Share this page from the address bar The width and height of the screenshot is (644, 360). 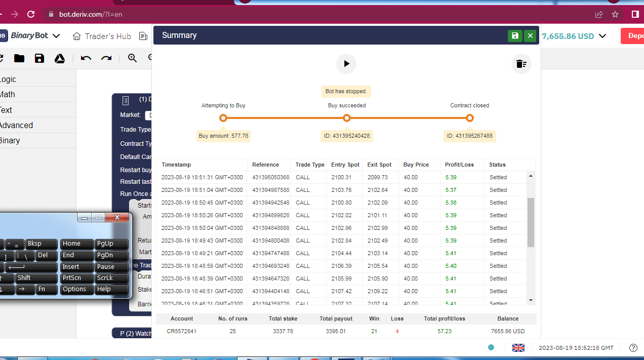coord(599,14)
